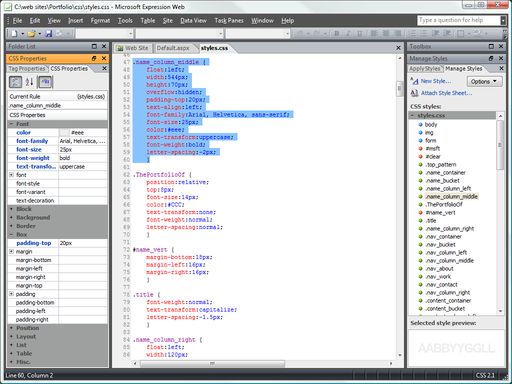Open the Options dropdown in Manage Styles
This screenshot has height=384, width=512.
pos(484,81)
